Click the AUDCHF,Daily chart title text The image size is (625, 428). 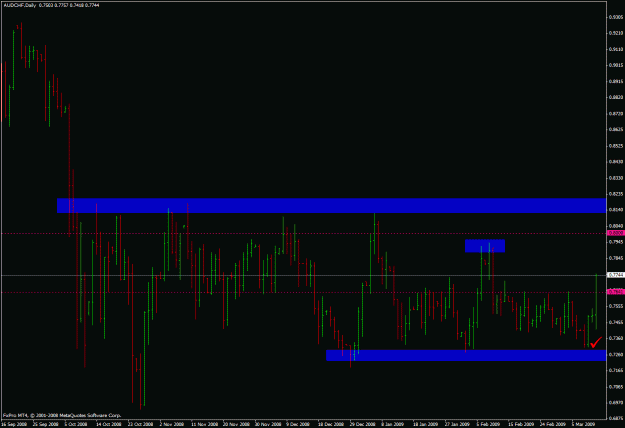pos(19,5)
